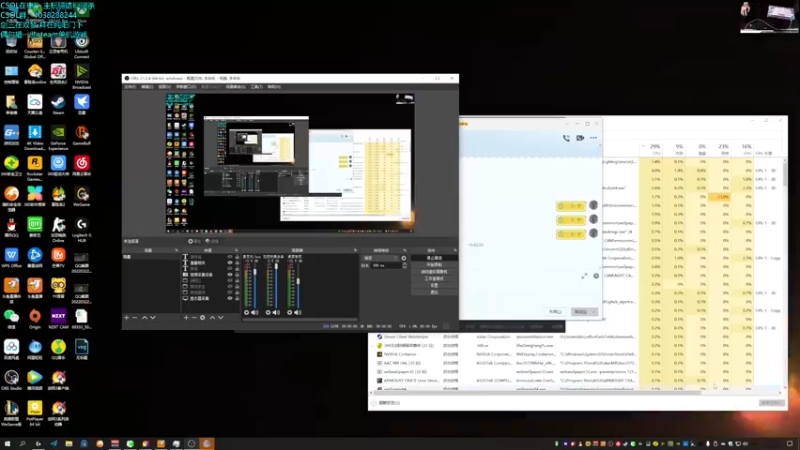Pop out the OBS audio mixer dock
Screen dimensions: 800x450
pos(355,251)
